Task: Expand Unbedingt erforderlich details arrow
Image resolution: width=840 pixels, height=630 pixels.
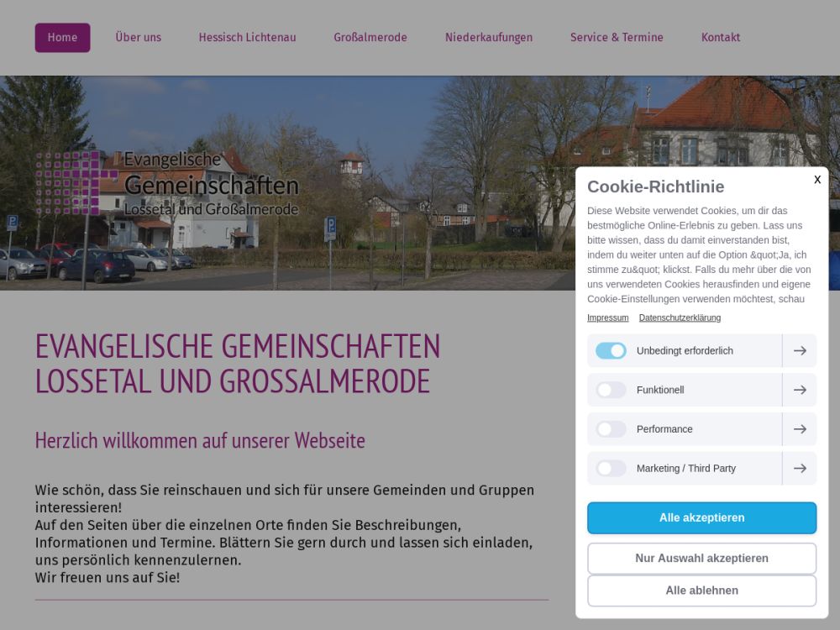Action: coord(800,351)
